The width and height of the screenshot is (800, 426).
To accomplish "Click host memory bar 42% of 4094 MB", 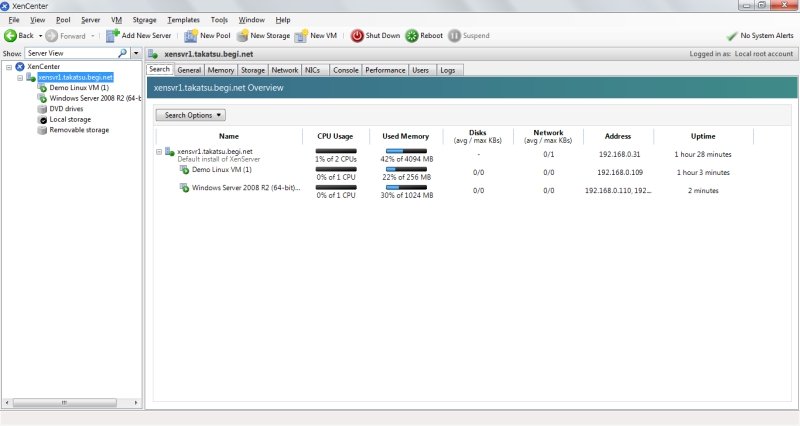I will click(406, 151).
